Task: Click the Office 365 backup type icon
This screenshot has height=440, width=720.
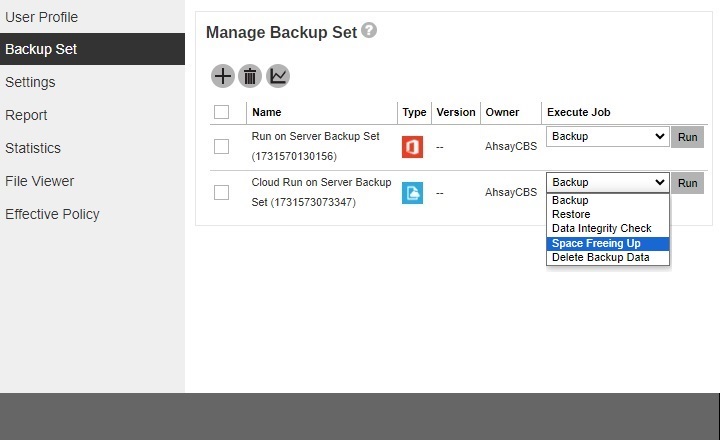Action: pyautogui.click(x=412, y=147)
